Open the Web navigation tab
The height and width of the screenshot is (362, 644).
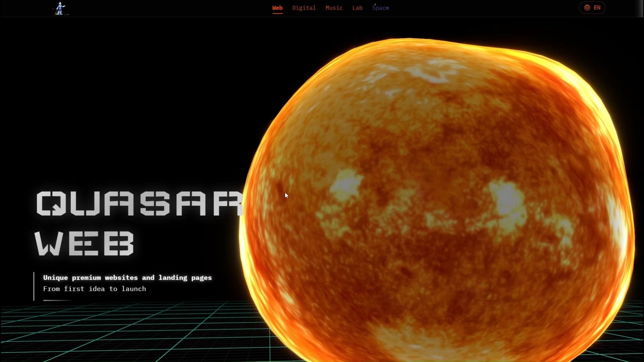[277, 8]
